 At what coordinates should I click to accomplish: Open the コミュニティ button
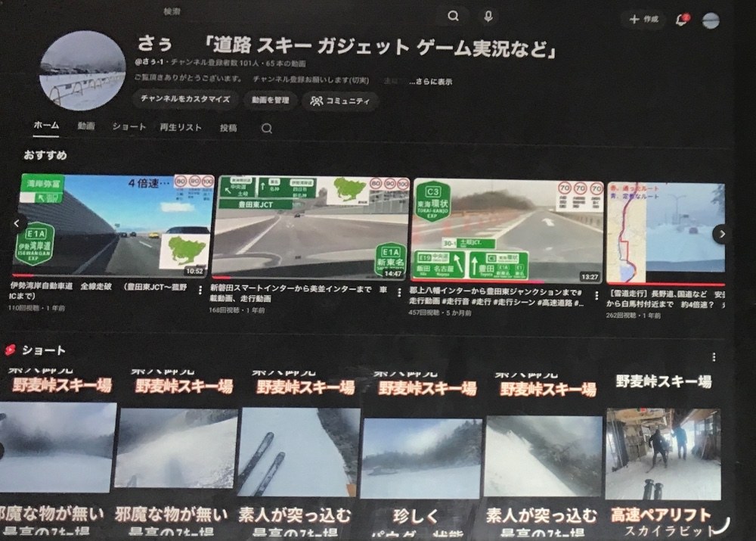(340, 101)
